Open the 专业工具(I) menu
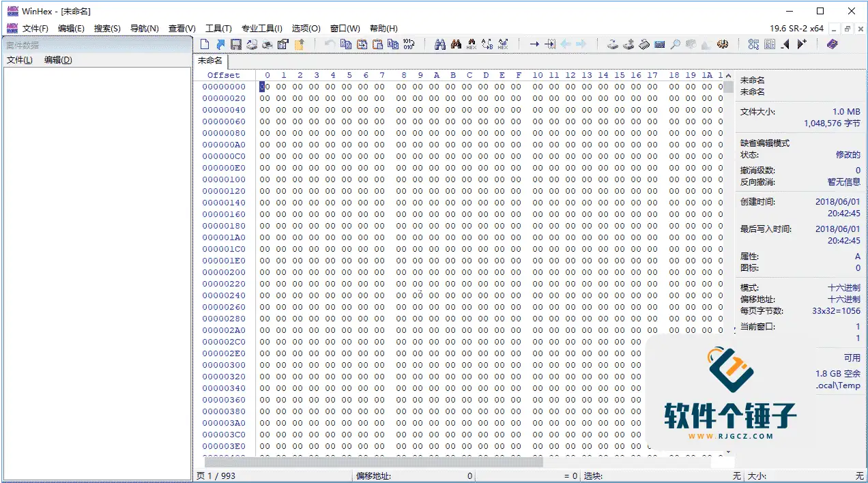The height and width of the screenshot is (483, 868). point(262,29)
